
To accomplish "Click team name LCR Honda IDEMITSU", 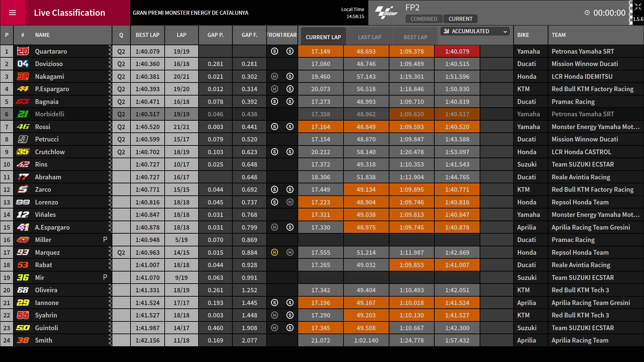I will pos(582,76).
